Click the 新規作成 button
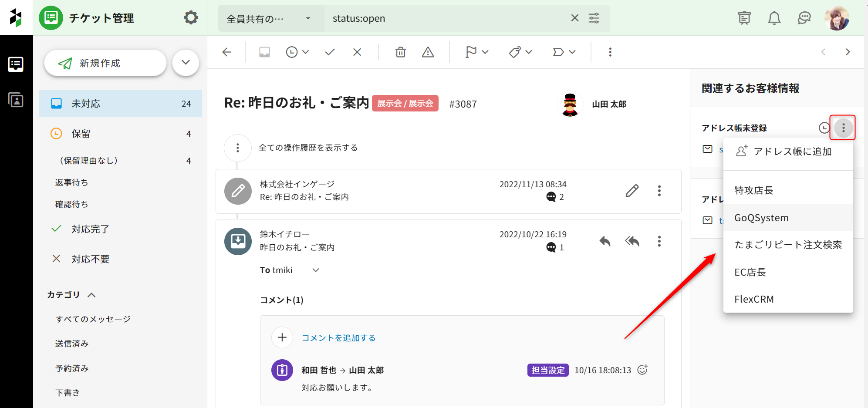Viewport: 868px width, 408px height. [x=105, y=63]
